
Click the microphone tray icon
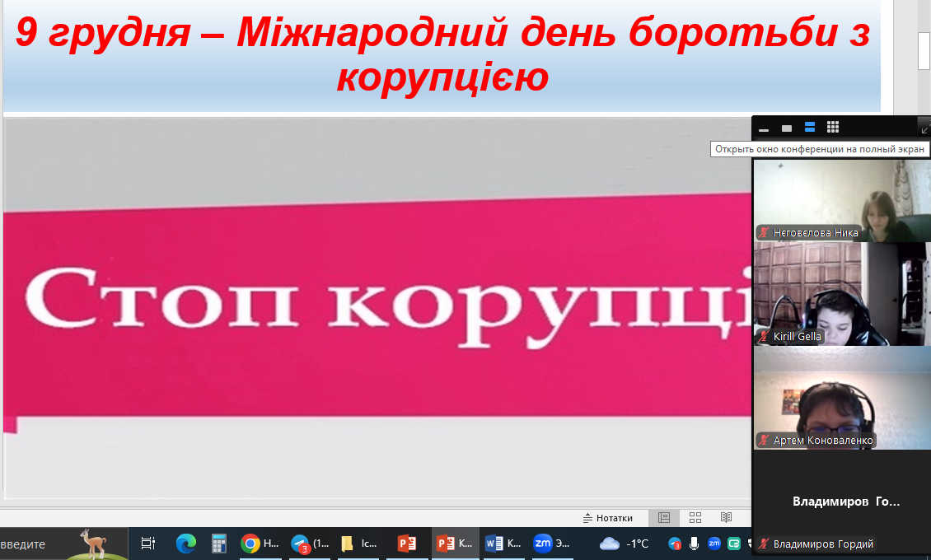tap(694, 544)
